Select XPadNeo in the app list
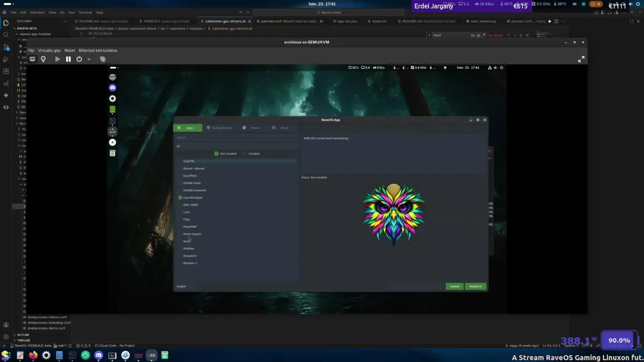Screen dimensions: 644x362 click(189, 248)
